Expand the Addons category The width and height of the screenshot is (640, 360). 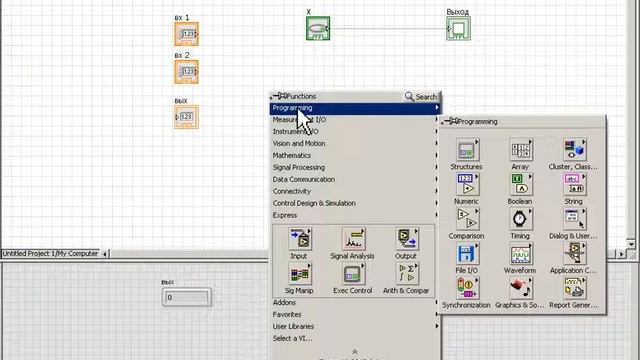pos(355,303)
